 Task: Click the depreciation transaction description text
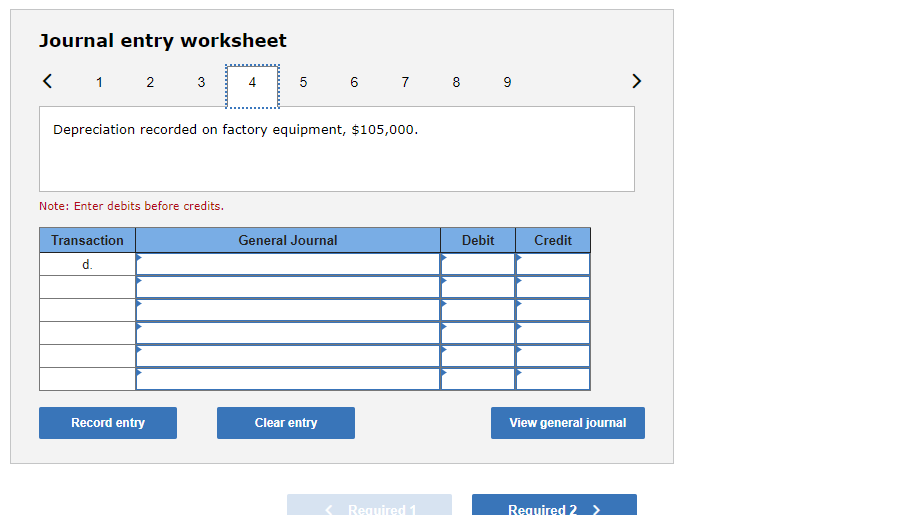[x=235, y=130]
